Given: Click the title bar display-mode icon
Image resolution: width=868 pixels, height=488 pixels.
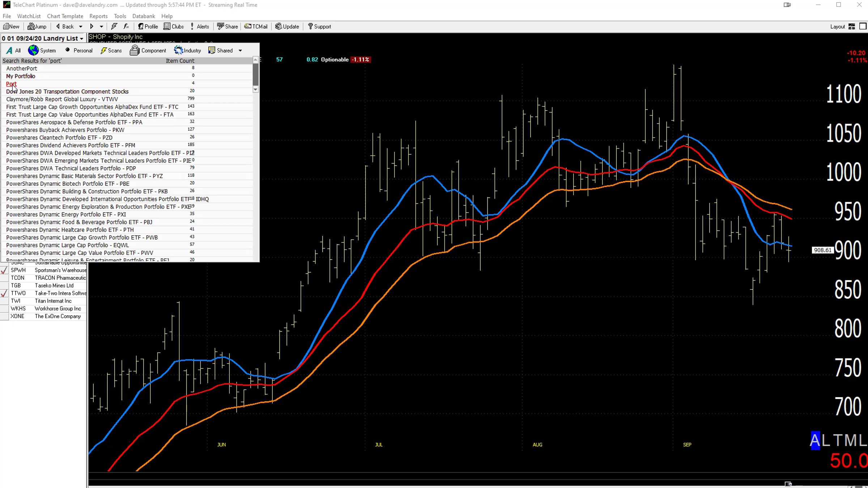Looking at the screenshot, I should tap(787, 5).
